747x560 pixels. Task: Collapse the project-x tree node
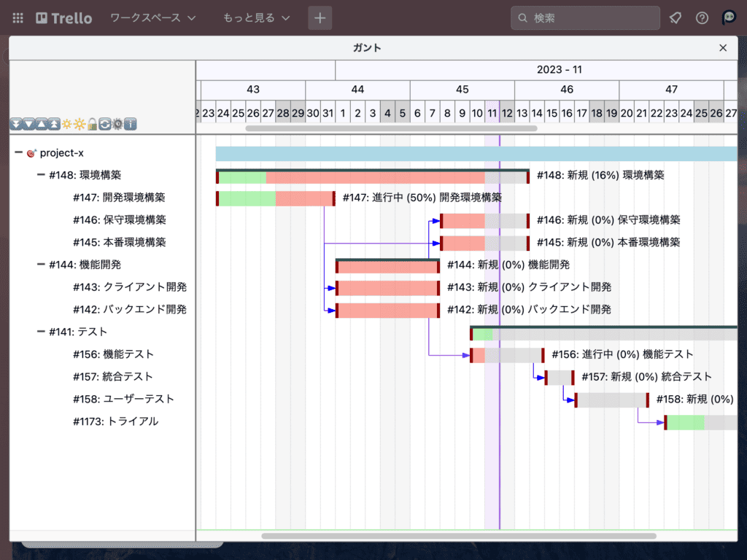(x=18, y=153)
